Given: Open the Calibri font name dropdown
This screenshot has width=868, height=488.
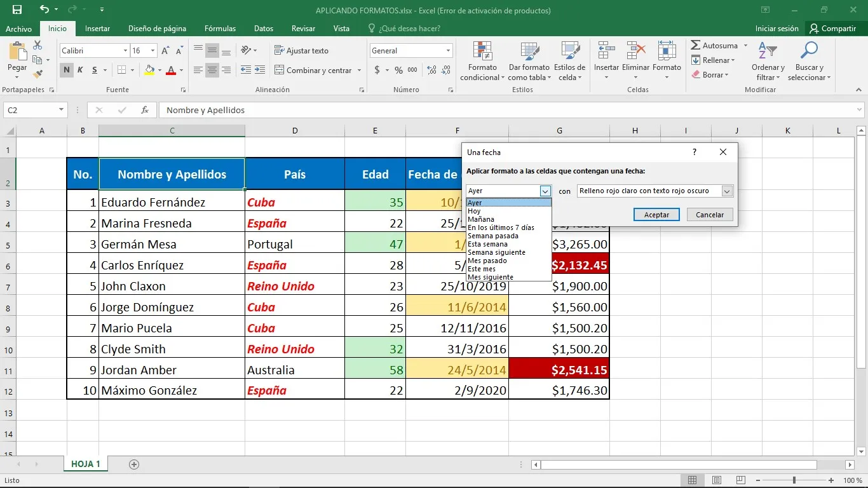Looking at the screenshot, I should (125, 51).
